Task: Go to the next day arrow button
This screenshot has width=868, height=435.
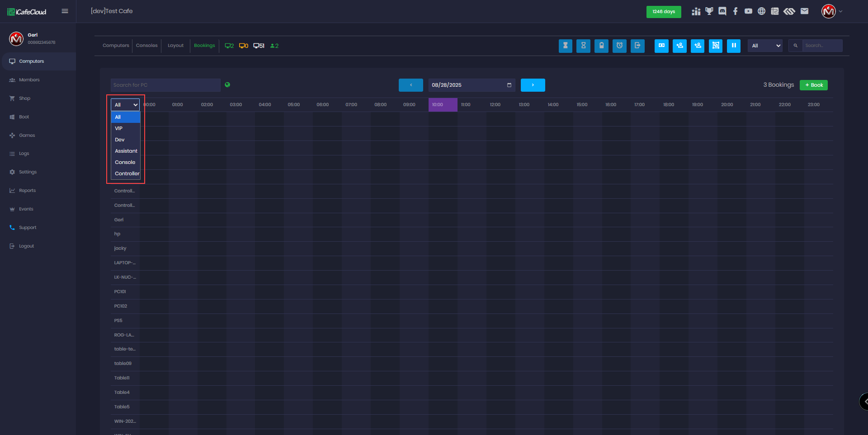Action: pyautogui.click(x=533, y=85)
